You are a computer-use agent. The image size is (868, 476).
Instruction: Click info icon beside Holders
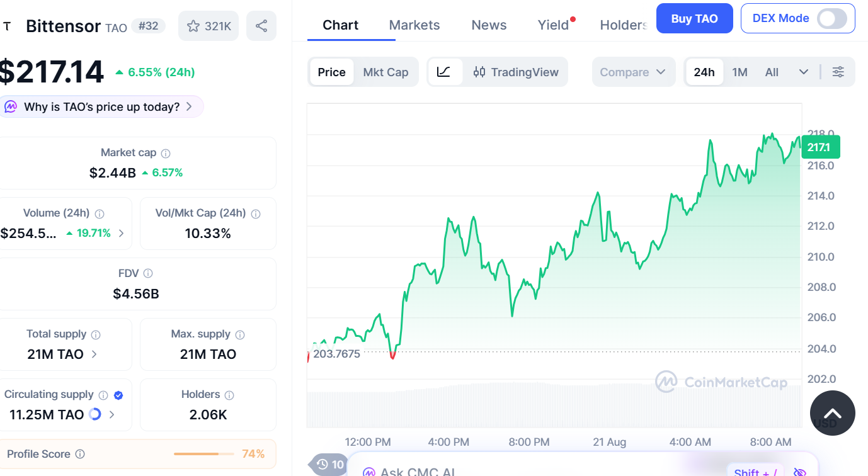coord(229,395)
